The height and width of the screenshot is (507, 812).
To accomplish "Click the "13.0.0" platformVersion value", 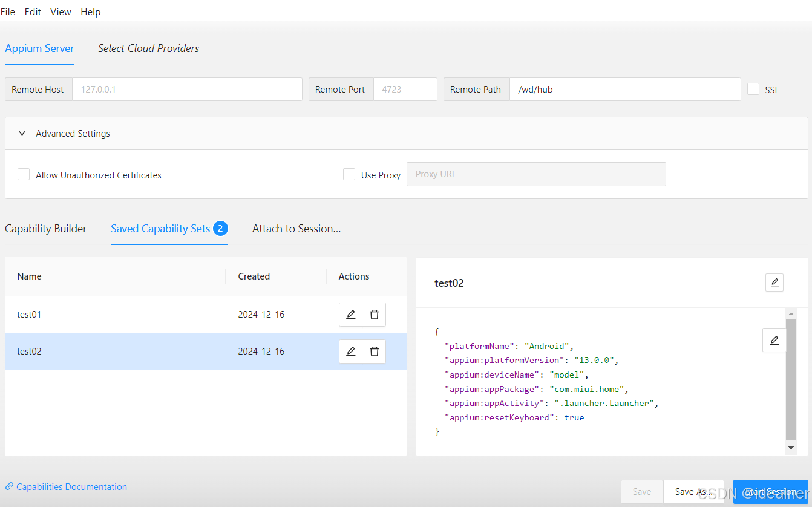I will click(x=594, y=361).
